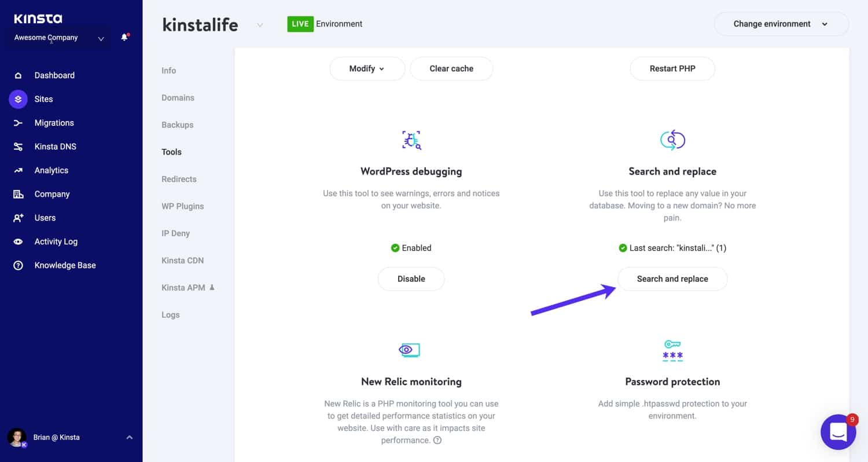Expand the Modify dropdown

367,68
